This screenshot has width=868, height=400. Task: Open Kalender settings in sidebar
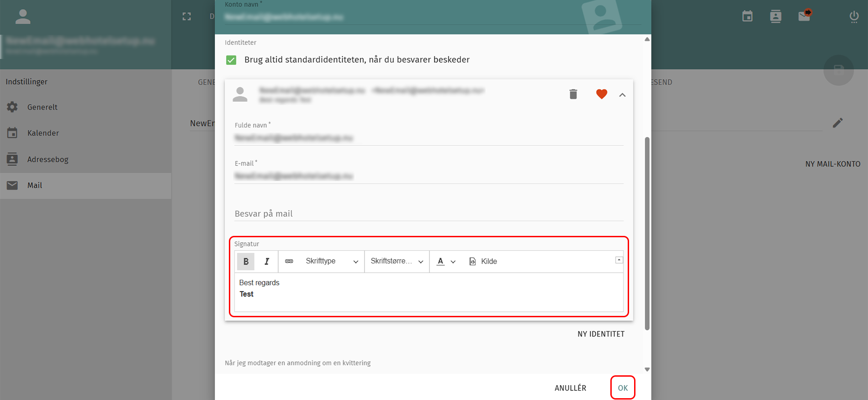[43, 133]
